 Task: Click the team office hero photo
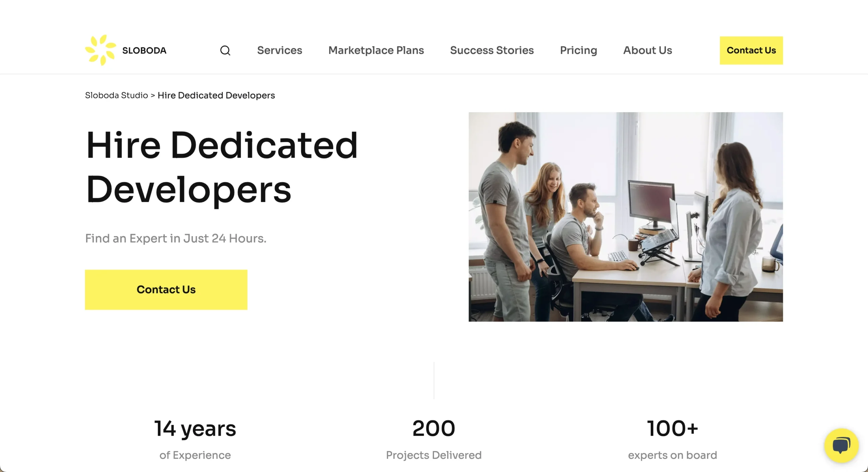point(626,217)
